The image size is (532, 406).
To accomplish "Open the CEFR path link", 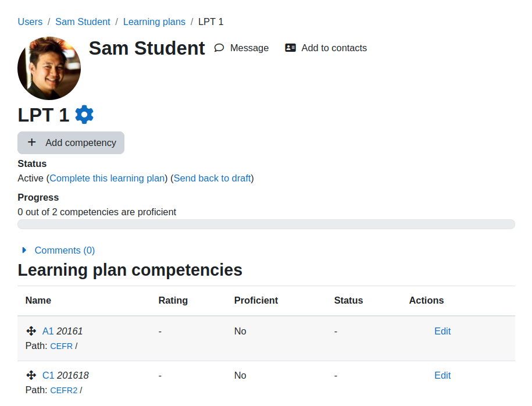I will (62, 346).
